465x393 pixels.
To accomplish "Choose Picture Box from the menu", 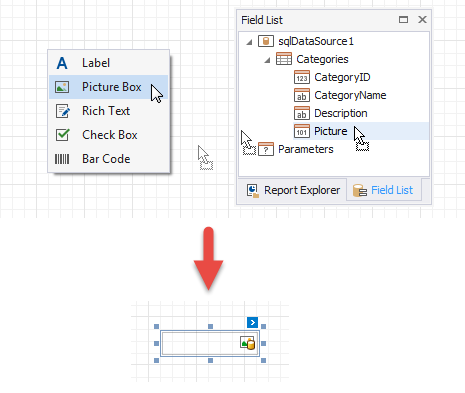I will 108,87.
